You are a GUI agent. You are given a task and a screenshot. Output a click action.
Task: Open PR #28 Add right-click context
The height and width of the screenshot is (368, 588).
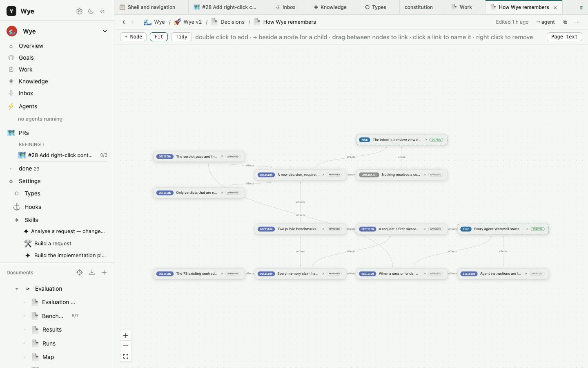pyautogui.click(x=62, y=155)
